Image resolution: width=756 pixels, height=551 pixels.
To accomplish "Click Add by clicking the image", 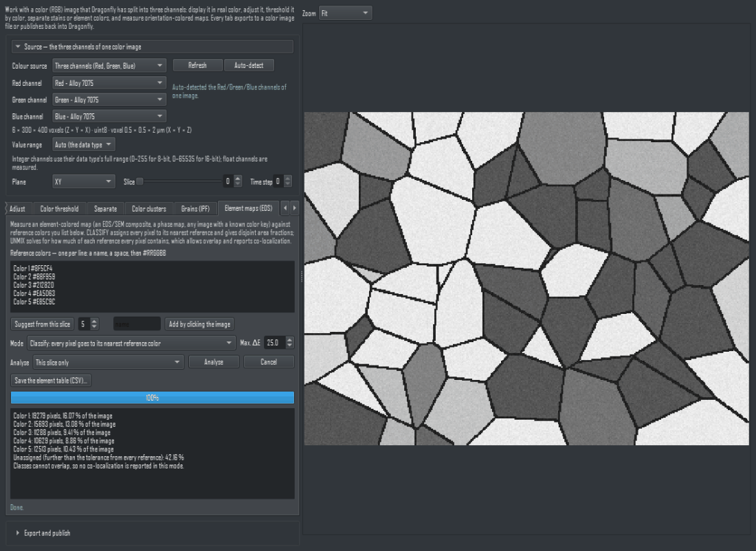I will tap(199, 324).
